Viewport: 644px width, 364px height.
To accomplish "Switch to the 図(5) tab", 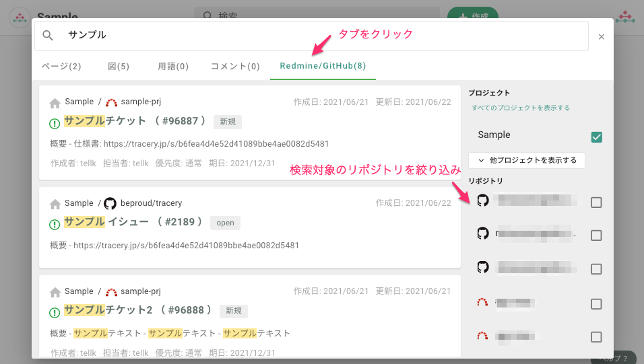I will (x=119, y=66).
